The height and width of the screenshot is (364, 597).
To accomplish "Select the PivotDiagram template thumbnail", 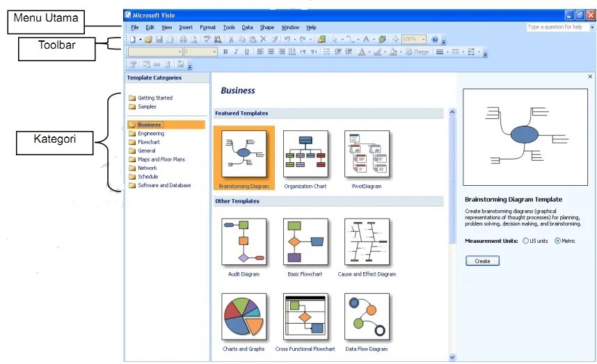I will tap(367, 154).
